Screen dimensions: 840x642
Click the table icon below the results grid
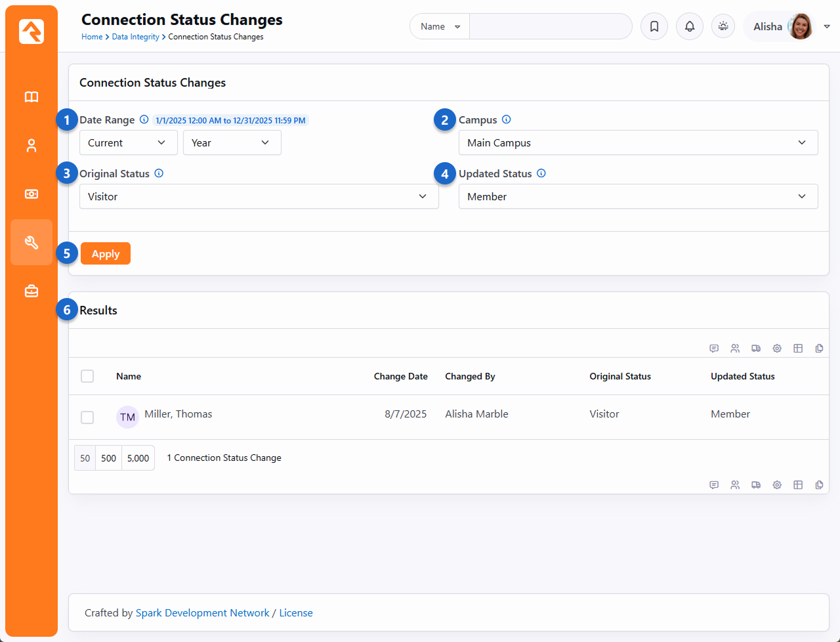tap(798, 485)
